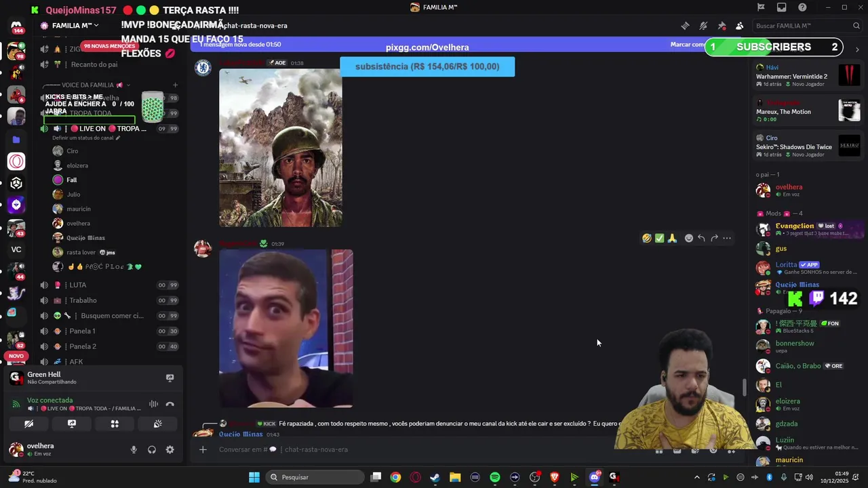
Task: Click the NOVO unread indicator button
Action: tap(16, 356)
